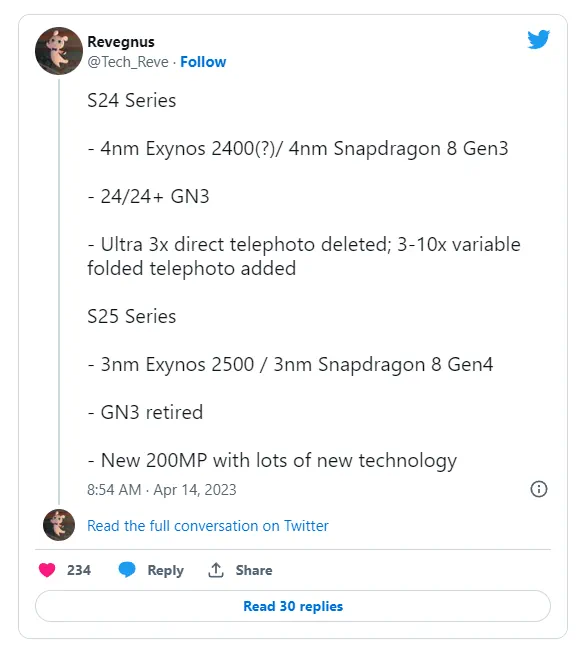This screenshot has width=582, height=652.
Task: Like the tweet with the heart icon
Action: (x=47, y=570)
